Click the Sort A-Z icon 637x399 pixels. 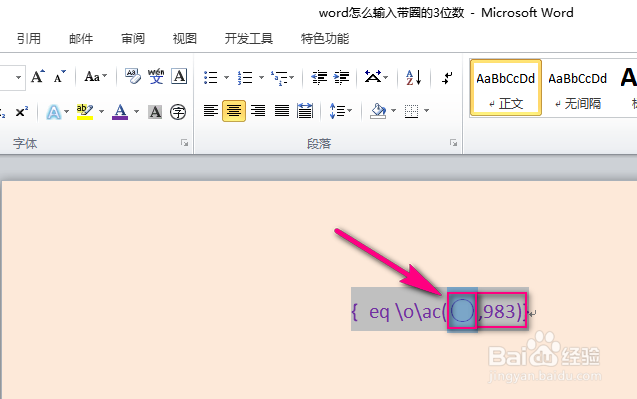tap(414, 77)
